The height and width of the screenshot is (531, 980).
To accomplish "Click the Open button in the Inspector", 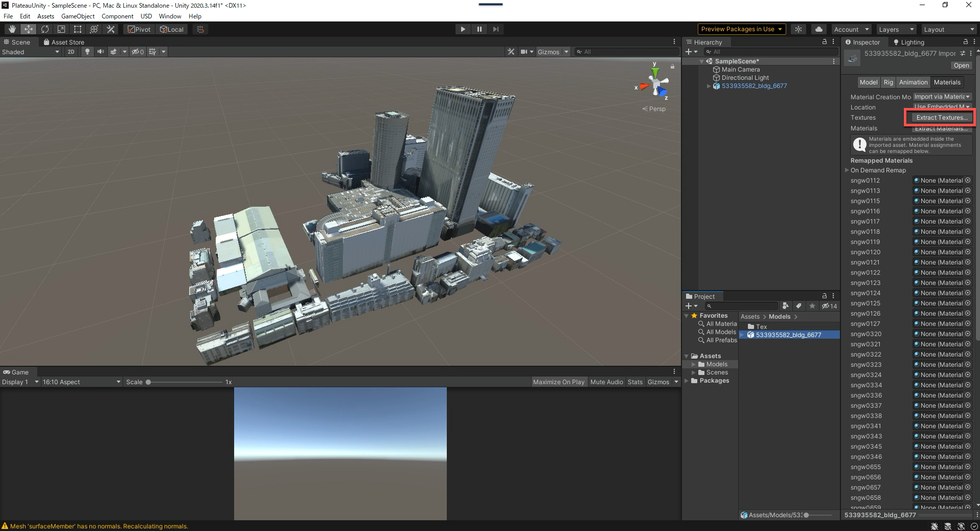I will [961, 65].
